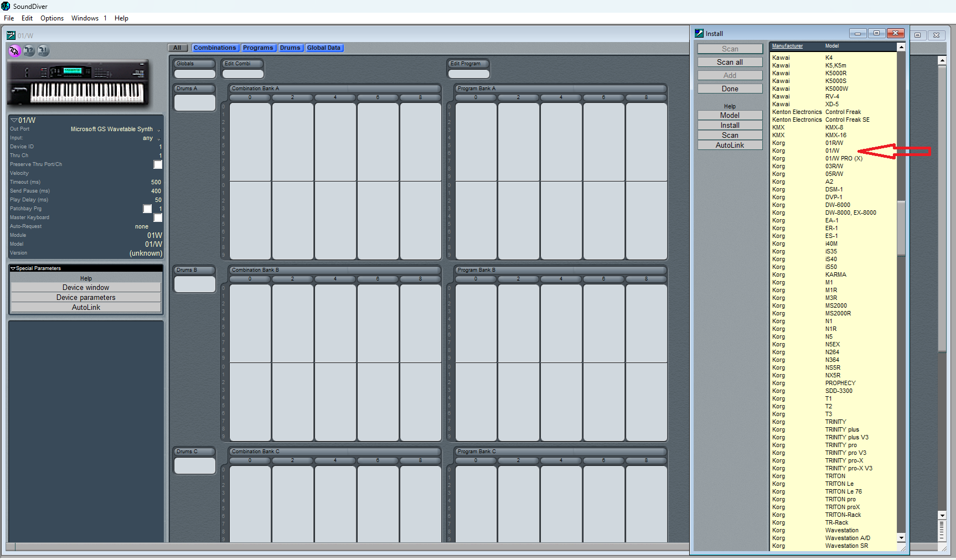Select Kenton Electronics Control Freak SE
Screen dimensions: 956x560
coord(834,120)
